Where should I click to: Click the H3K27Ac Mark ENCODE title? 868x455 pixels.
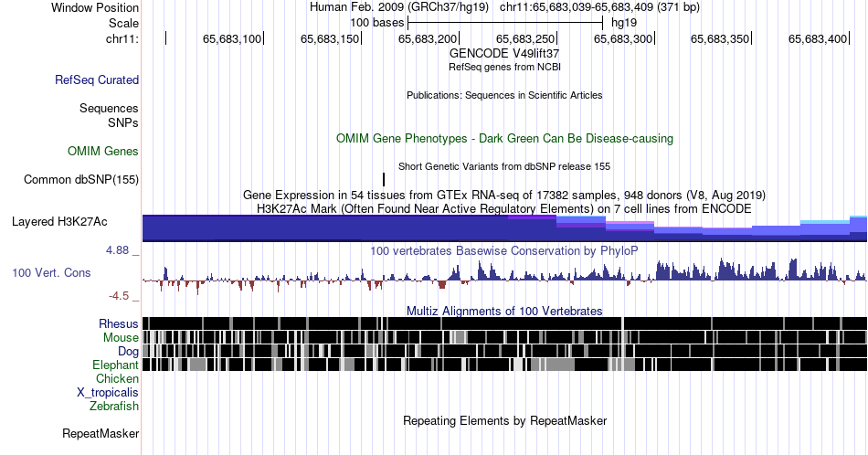click(x=504, y=208)
